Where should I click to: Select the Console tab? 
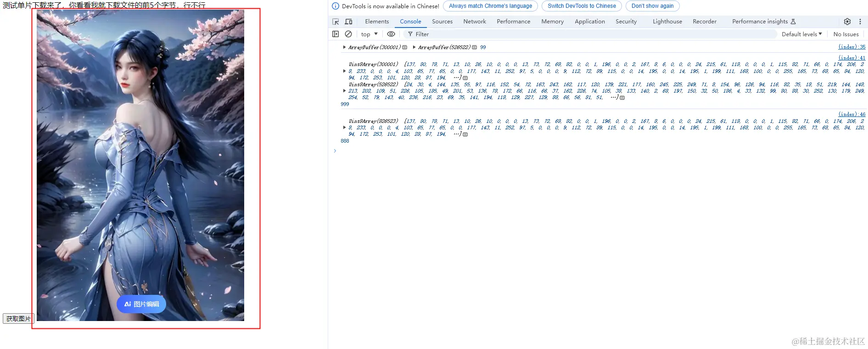click(x=410, y=22)
